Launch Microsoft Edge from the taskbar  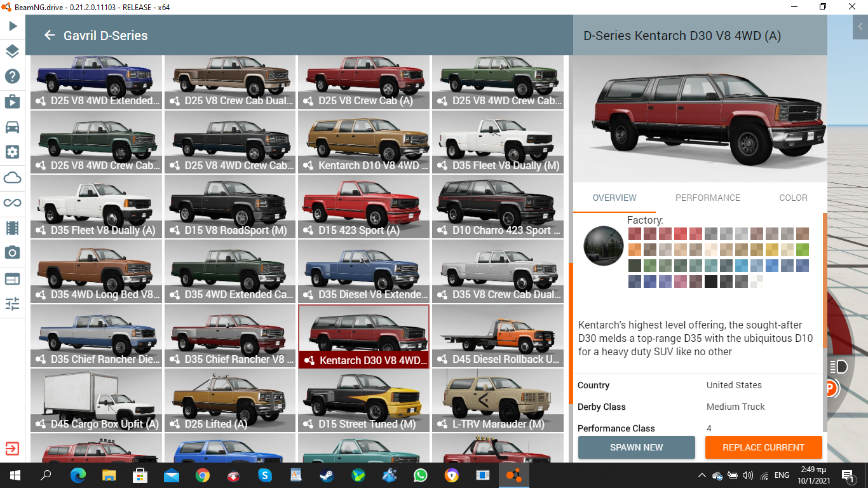pos(78,475)
